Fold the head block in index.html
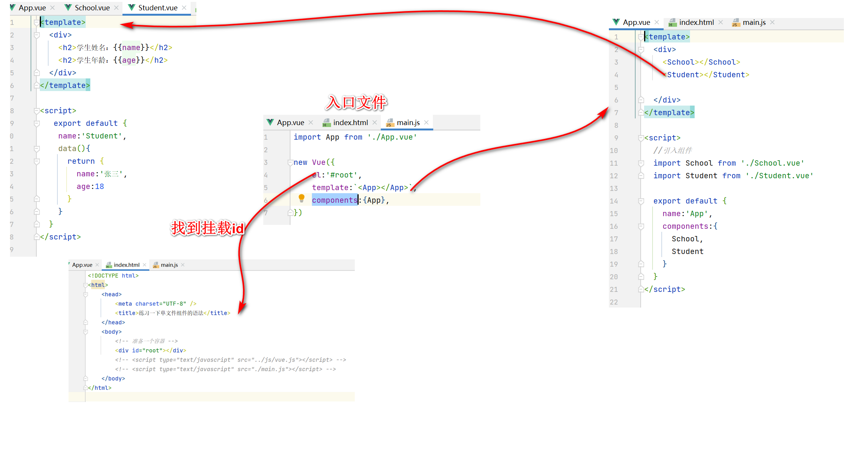The width and height of the screenshot is (868, 451). point(85,294)
